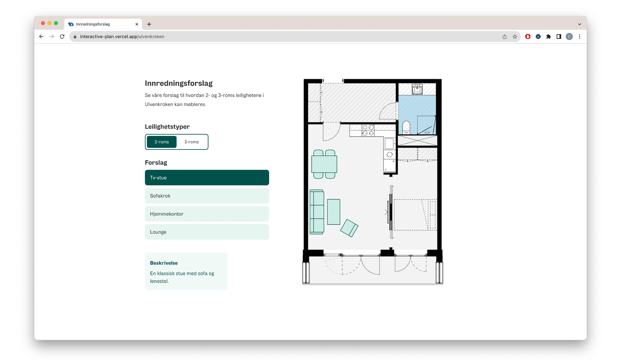Click the Innredningsforslag page heading
This screenshot has width=621, height=364.
point(179,83)
